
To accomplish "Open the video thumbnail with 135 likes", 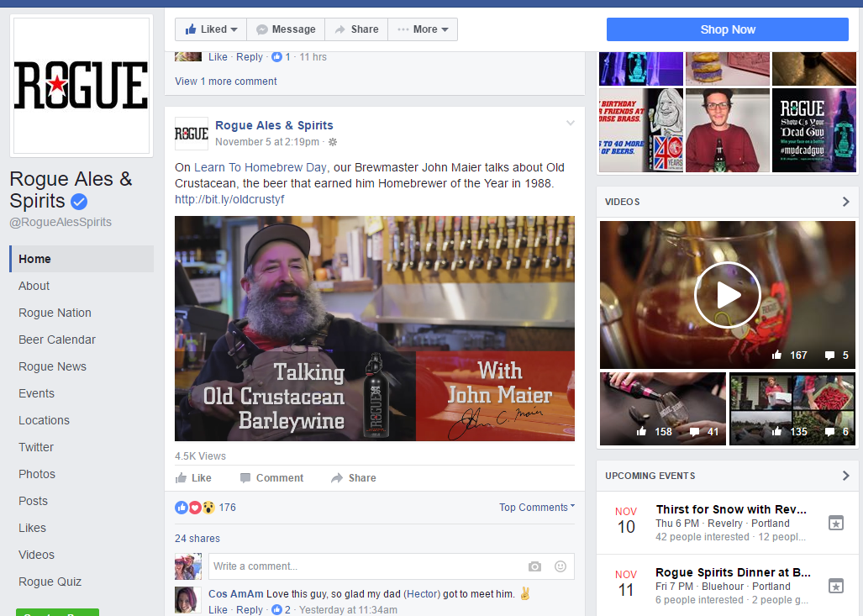I will [792, 408].
